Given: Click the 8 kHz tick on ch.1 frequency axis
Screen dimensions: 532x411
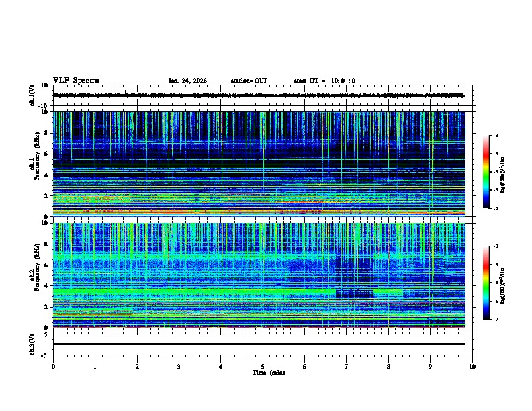Looking at the screenshot, I should 47,133.
